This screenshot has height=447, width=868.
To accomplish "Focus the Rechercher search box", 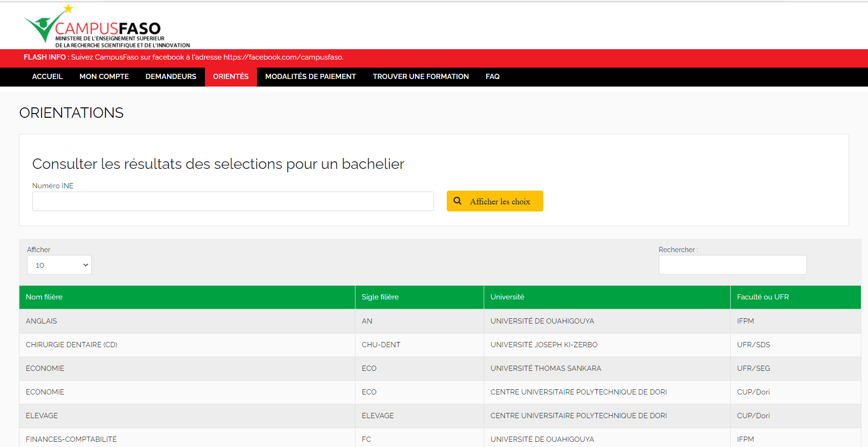I will [x=732, y=265].
